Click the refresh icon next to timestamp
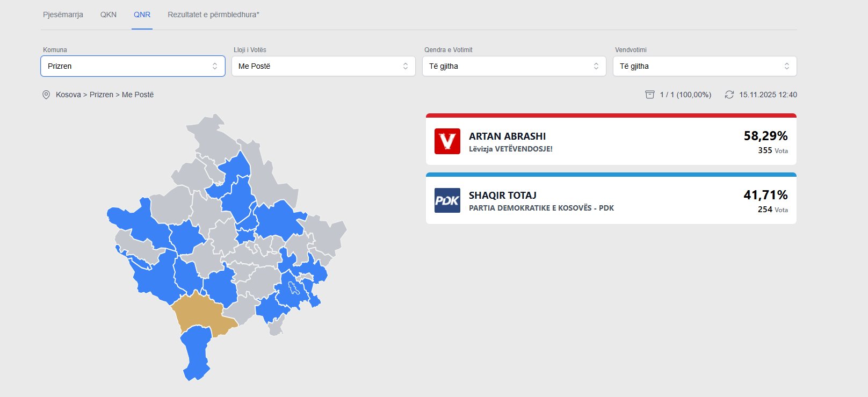Image resolution: width=868 pixels, height=397 pixels. click(x=729, y=95)
